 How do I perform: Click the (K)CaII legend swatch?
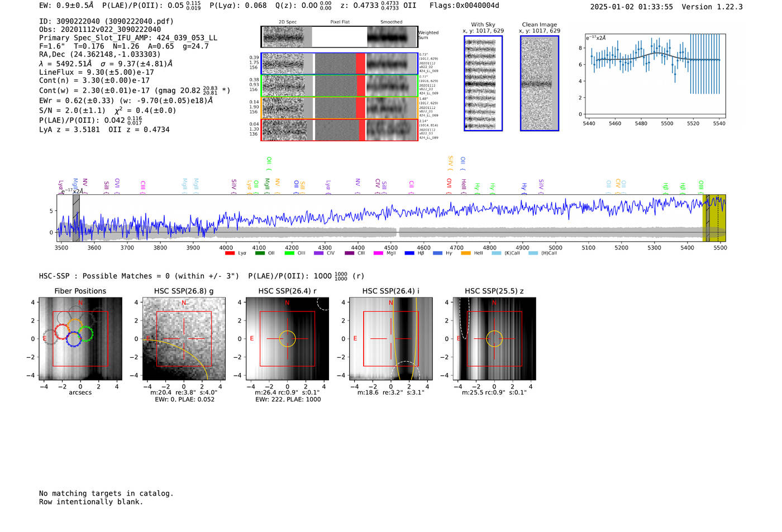tap(496, 253)
